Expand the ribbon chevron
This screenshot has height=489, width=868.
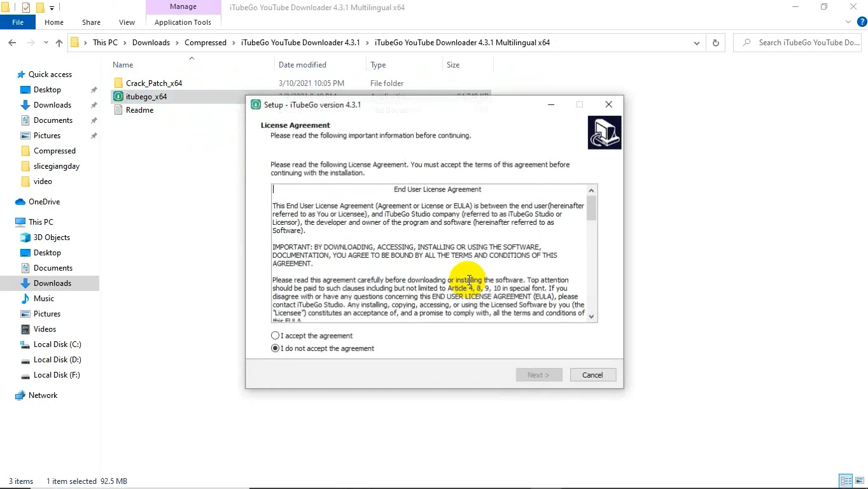tap(848, 22)
